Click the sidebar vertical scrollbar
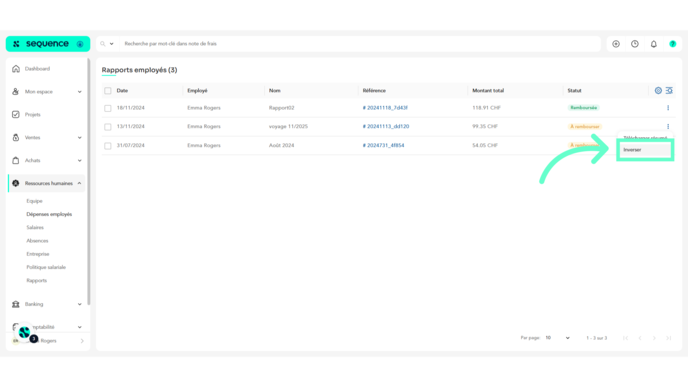The width and height of the screenshot is (688, 387). click(89, 182)
